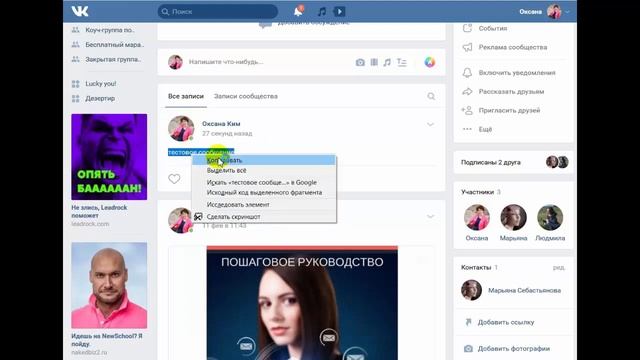Image resolution: width=640 pixels, height=360 pixels.
Task: Click Рассказать друзьям link
Action: click(511, 91)
